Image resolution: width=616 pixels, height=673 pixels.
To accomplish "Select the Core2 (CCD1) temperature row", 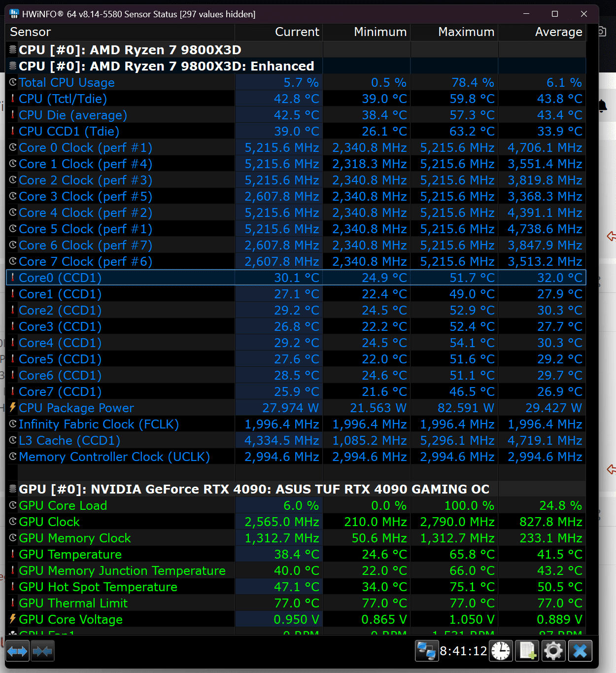I will pyautogui.click(x=296, y=310).
